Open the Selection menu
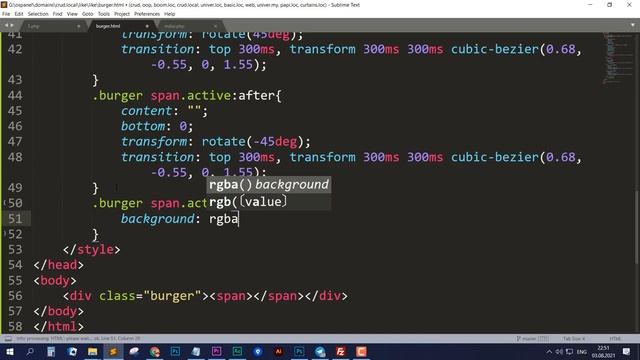Screen dimensions: 640x360 tap(38, 14)
